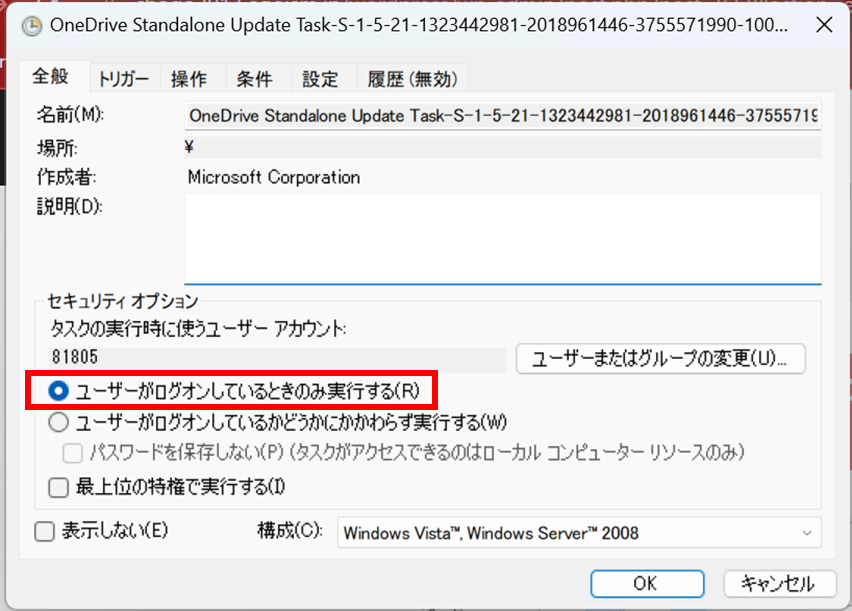Toggle the 表示しない(E) checkbox
This screenshot has width=852, height=611.
pos(44,532)
